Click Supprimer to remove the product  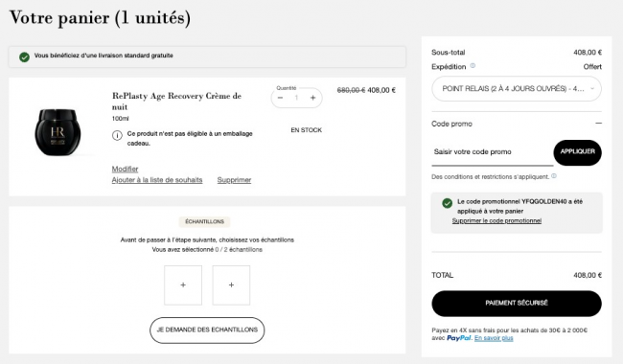[234, 180]
